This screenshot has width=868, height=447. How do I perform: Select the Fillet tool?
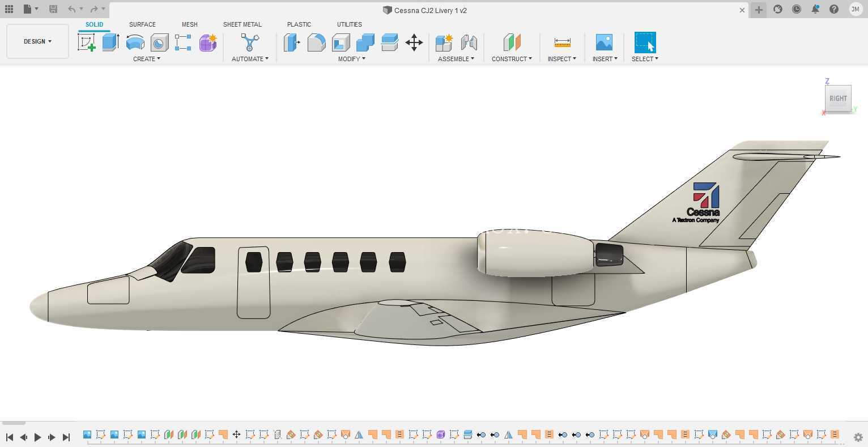tap(316, 42)
